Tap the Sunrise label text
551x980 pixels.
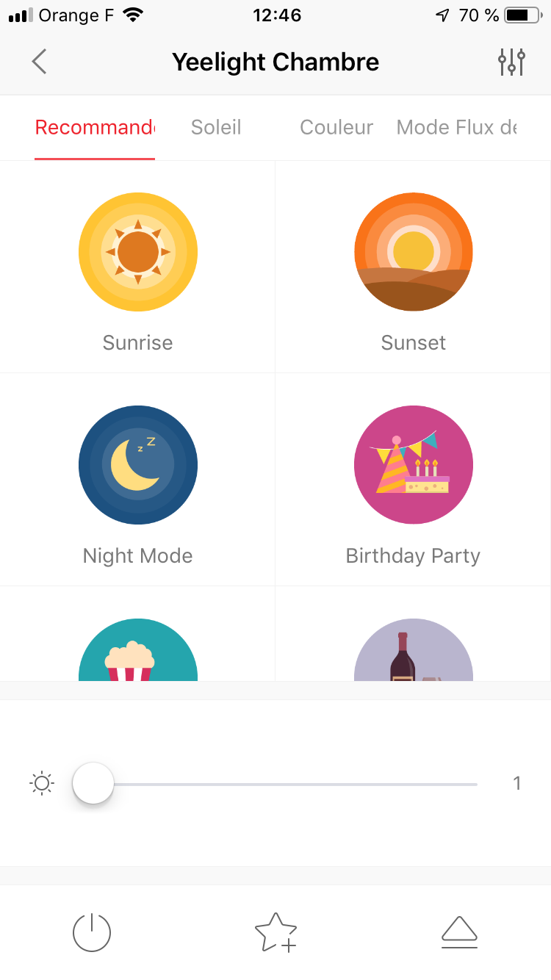coord(138,343)
